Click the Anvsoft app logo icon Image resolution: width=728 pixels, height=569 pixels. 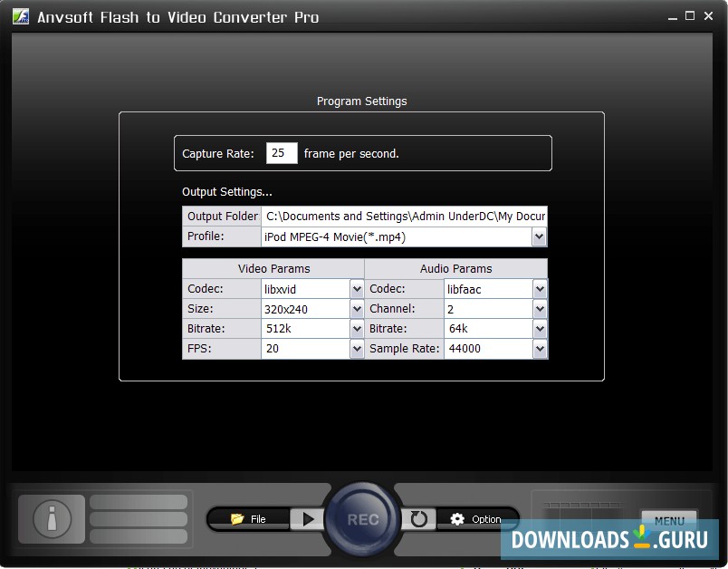[x=21, y=16]
